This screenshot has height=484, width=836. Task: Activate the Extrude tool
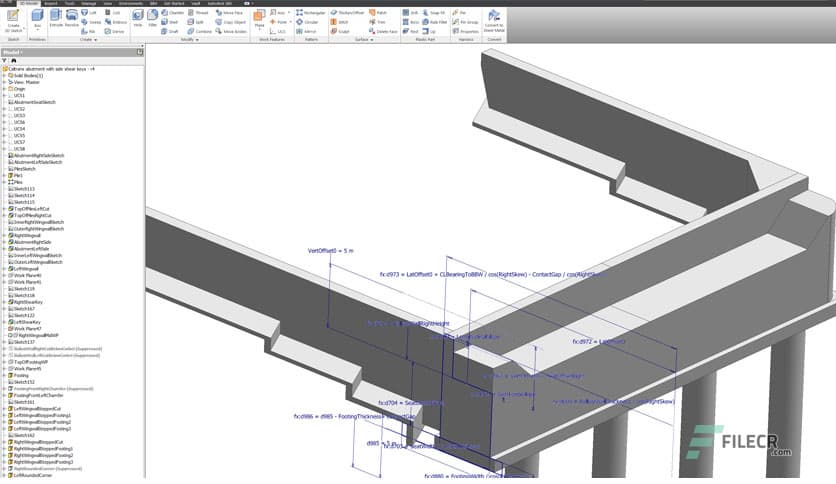(56, 19)
